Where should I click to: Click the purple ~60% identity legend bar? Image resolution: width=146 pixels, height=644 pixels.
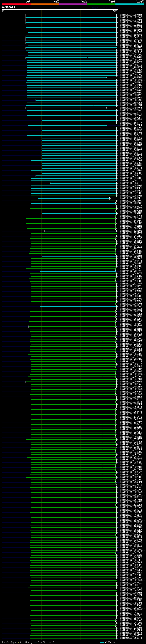pyautogui.click(x=73, y=4)
